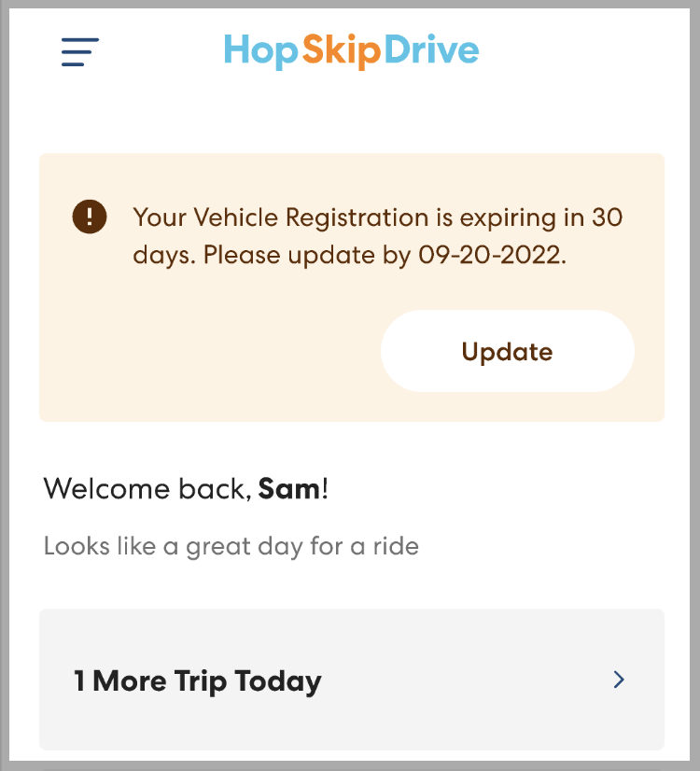Click the Drive word in logo
700x771 pixels.
[431, 50]
